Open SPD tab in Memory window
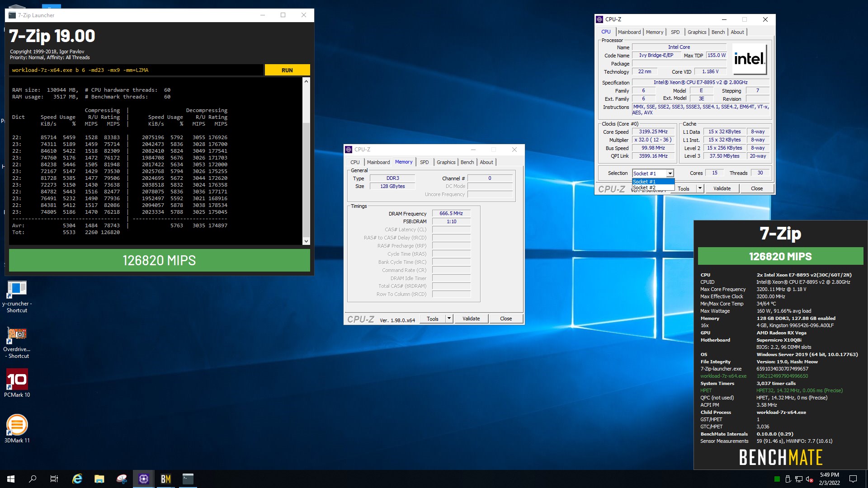This screenshot has width=868, height=488. pyautogui.click(x=424, y=162)
